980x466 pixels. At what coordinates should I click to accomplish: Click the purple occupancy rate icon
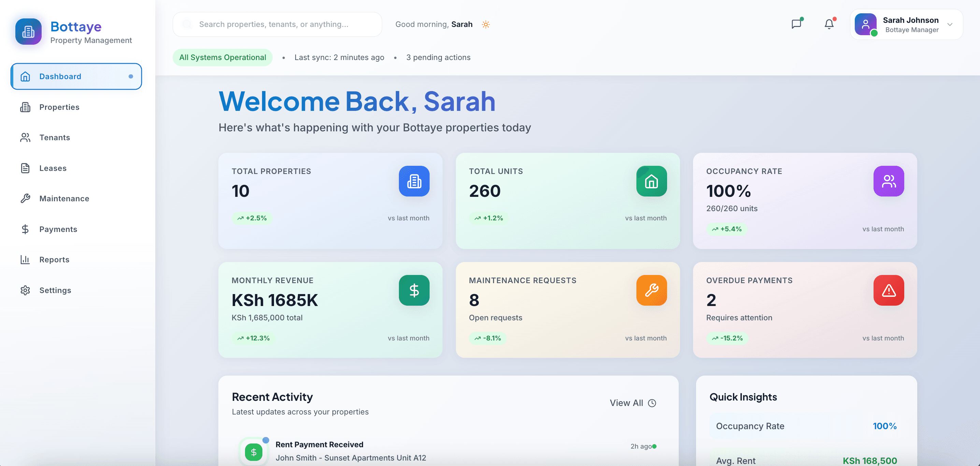pos(889,181)
